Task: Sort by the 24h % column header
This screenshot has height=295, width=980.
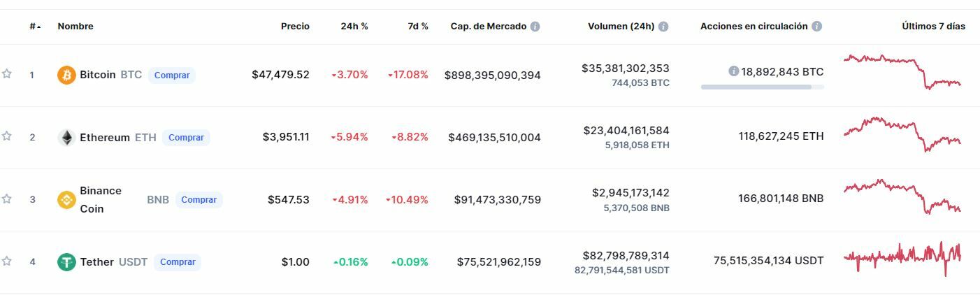Action: 354,27
